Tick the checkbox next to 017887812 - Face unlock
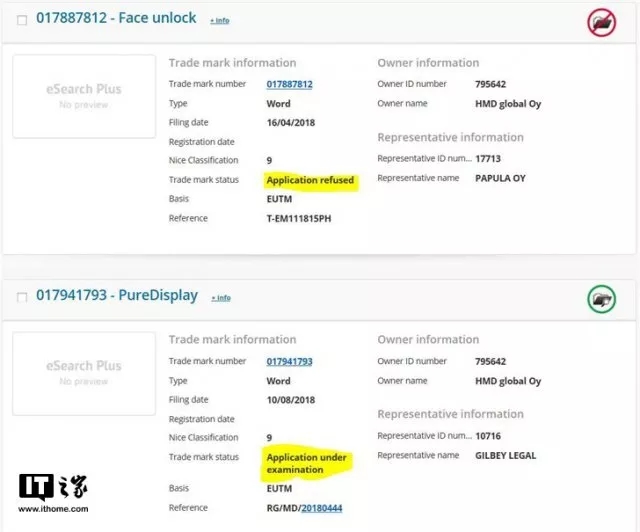The height and width of the screenshot is (532, 640). pos(22,20)
